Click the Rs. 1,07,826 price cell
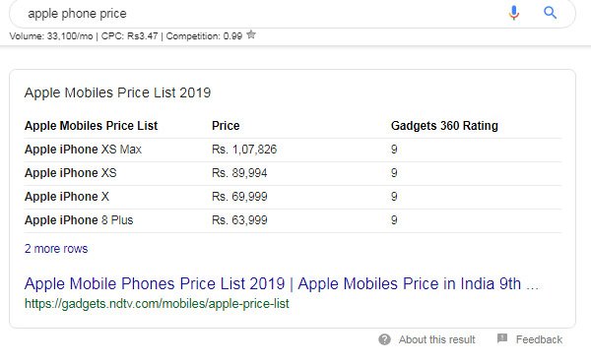 pos(244,150)
